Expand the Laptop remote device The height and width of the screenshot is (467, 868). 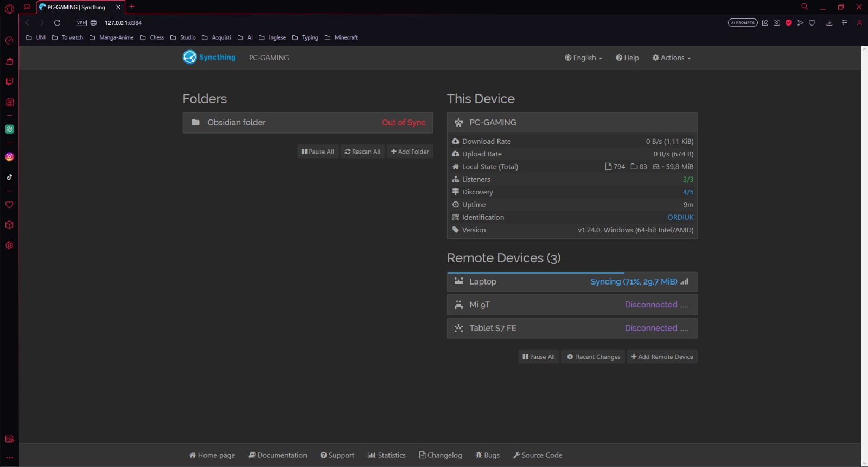point(572,282)
